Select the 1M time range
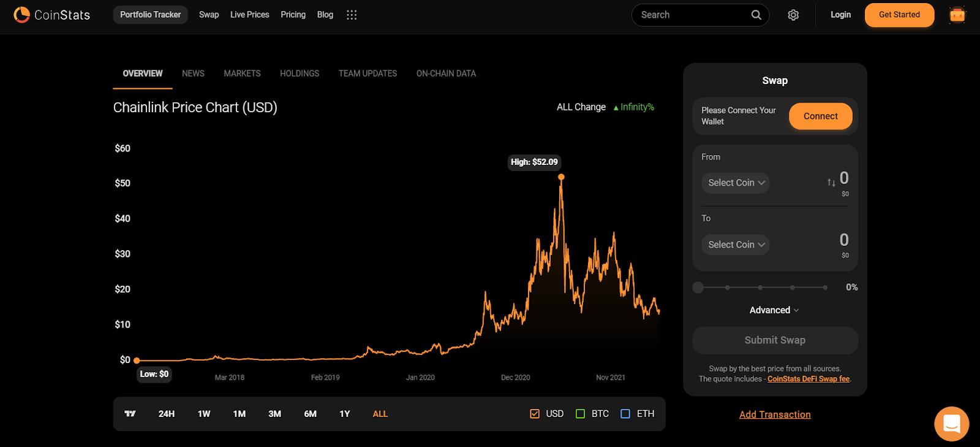The height and width of the screenshot is (447, 980). coord(239,414)
